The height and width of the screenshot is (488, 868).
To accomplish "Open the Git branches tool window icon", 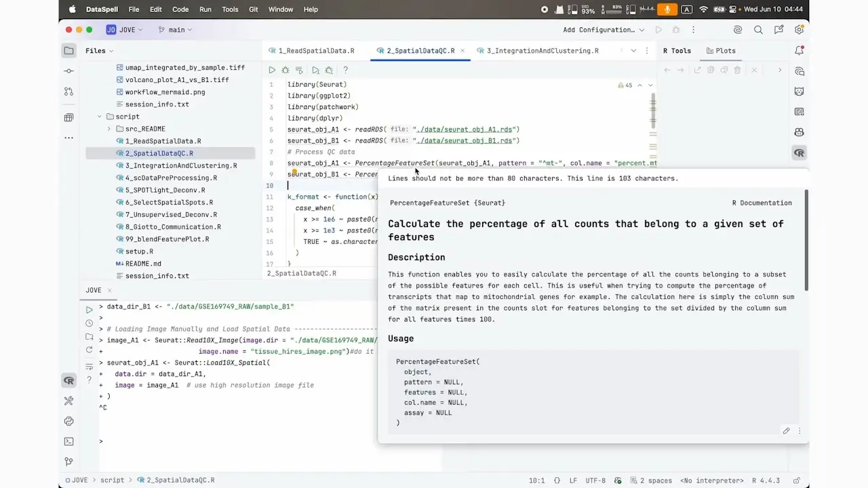I will pyautogui.click(x=68, y=462).
